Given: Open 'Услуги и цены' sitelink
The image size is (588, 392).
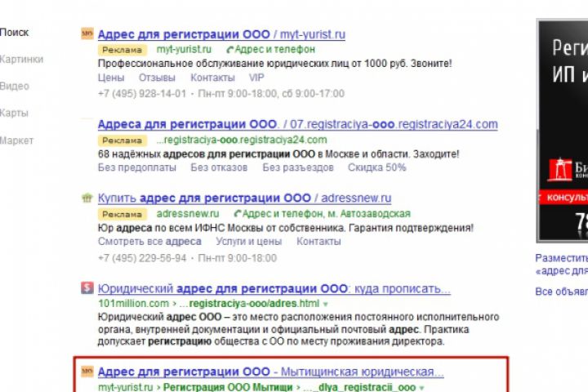Looking at the screenshot, I should tap(248, 242).
